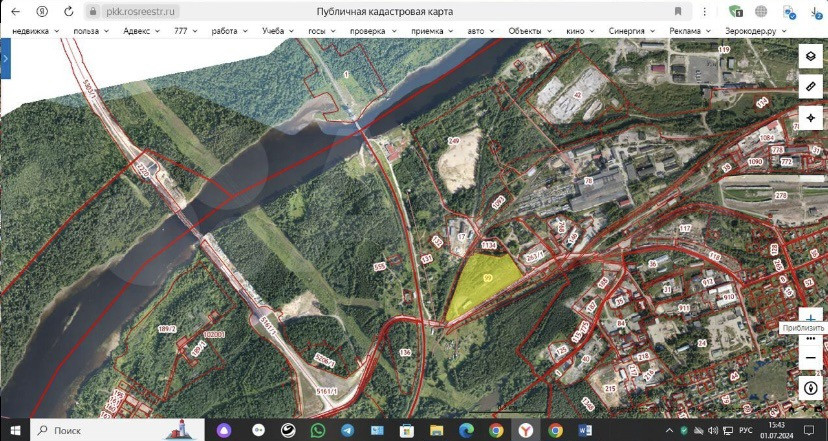Open WhatsApp from the taskbar
This screenshot has width=828, height=441.
[x=317, y=430]
